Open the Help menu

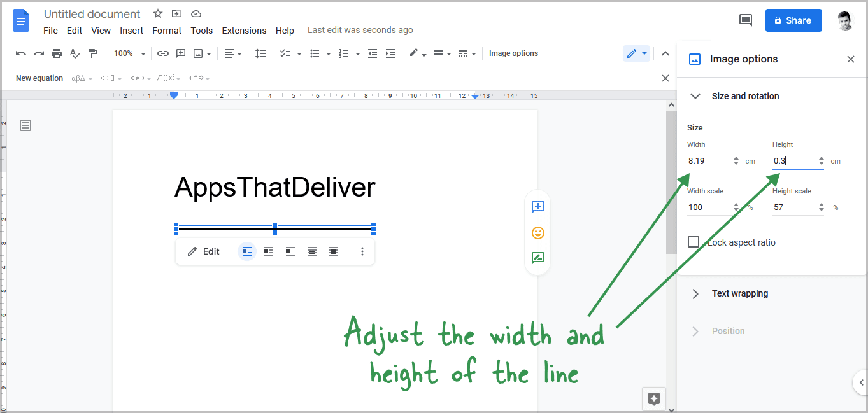[x=285, y=31]
